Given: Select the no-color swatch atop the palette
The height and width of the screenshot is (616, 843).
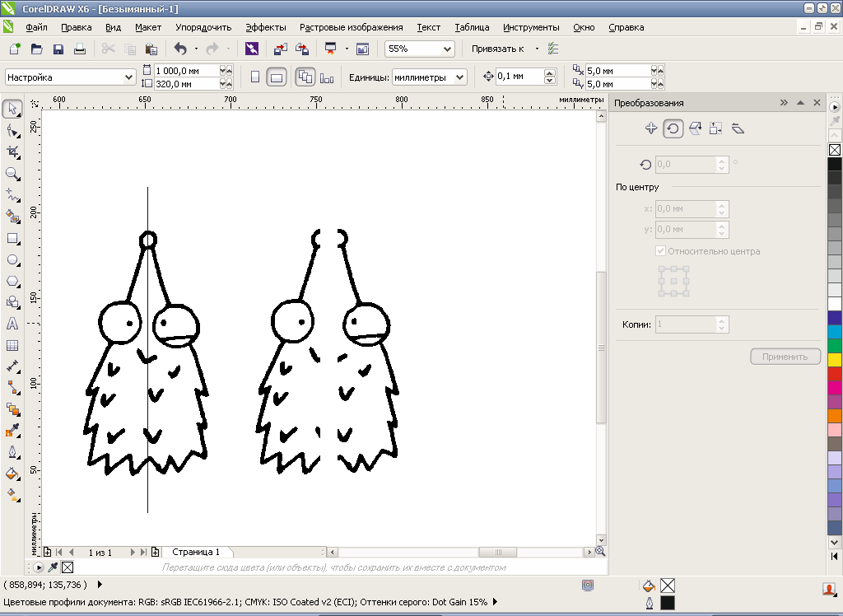Looking at the screenshot, I should [x=835, y=150].
